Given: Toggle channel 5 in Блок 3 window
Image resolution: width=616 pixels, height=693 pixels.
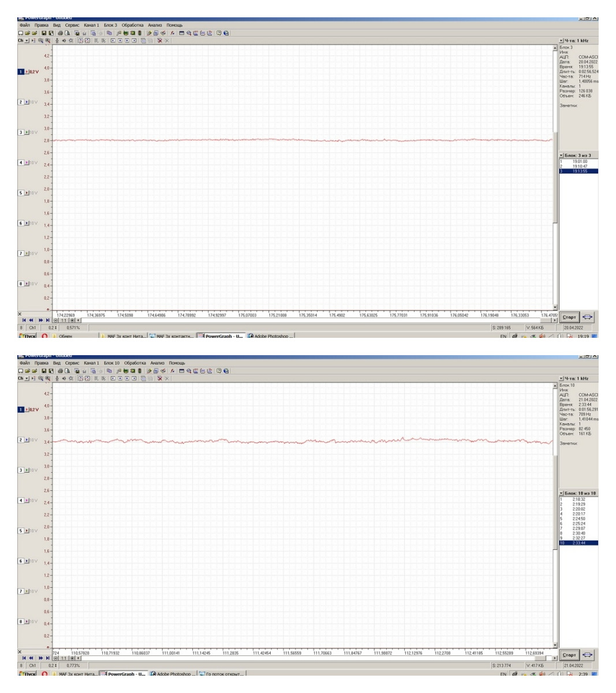Looking at the screenshot, I should coord(21,193).
